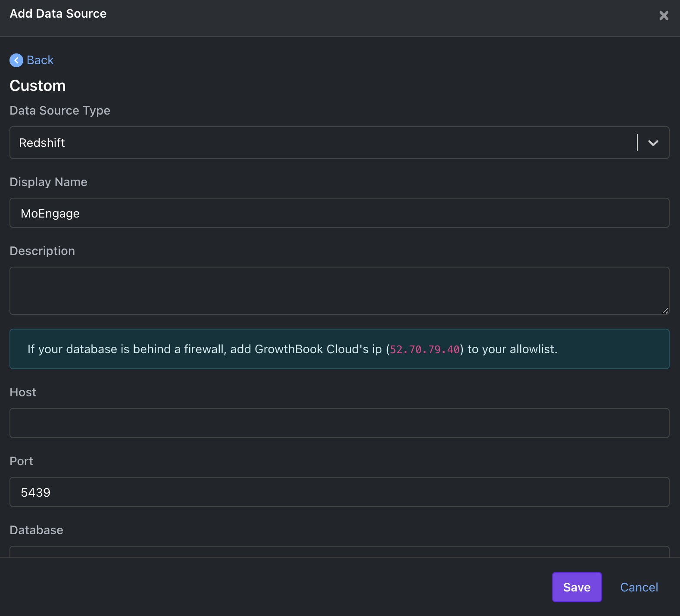
Task: Focus the Port field showing 5439
Action: pos(339,492)
